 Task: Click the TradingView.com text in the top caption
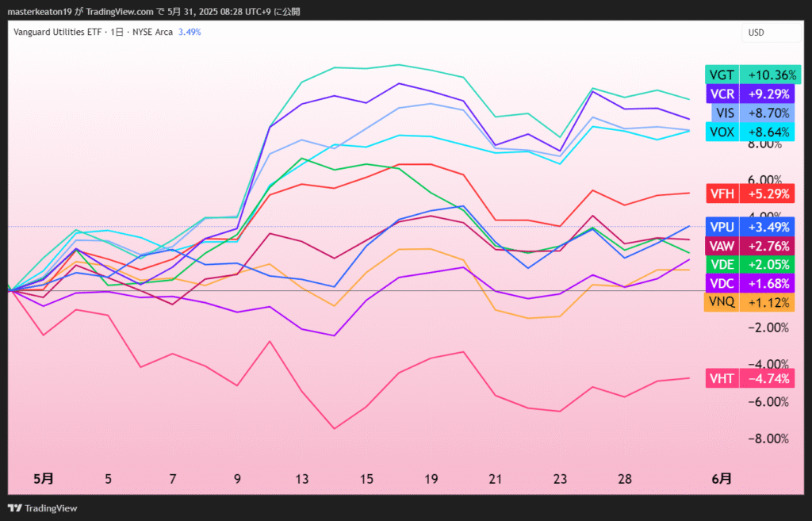coord(120,11)
